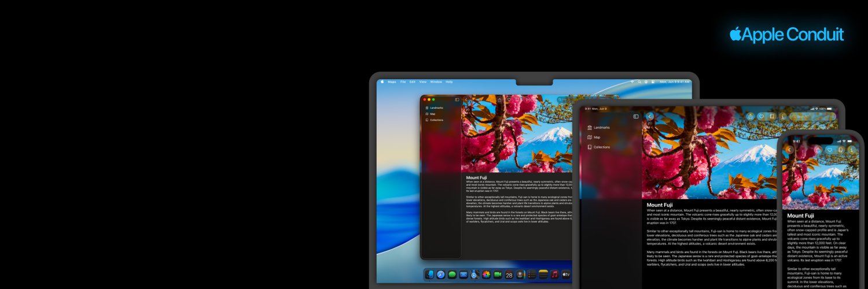The width and height of the screenshot is (868, 289).
Task: Click the share icon in the Mac window
Action: click(499, 99)
